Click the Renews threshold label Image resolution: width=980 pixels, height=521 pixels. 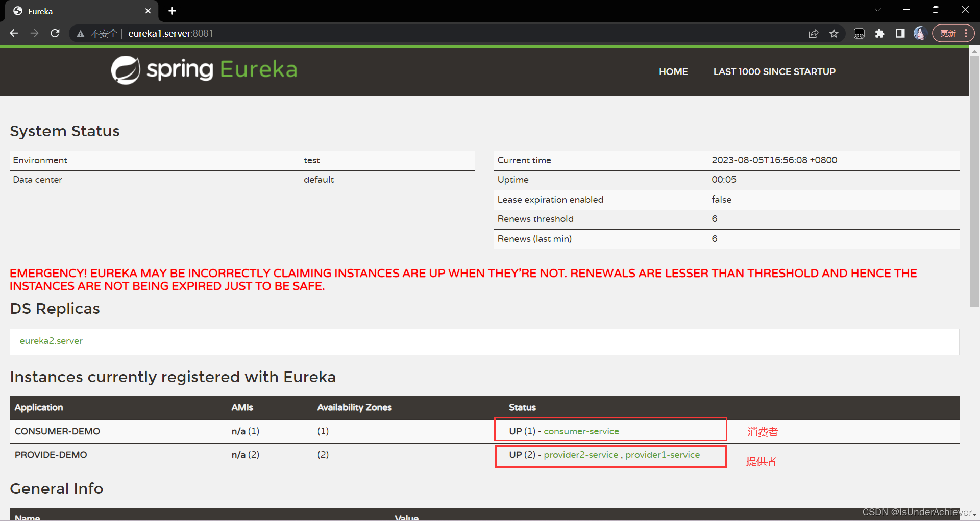[535, 219]
